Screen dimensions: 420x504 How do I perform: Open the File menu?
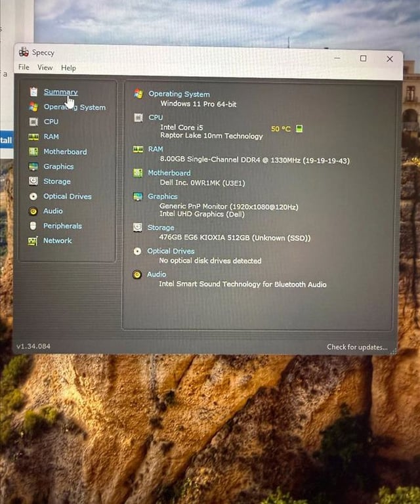(x=24, y=67)
